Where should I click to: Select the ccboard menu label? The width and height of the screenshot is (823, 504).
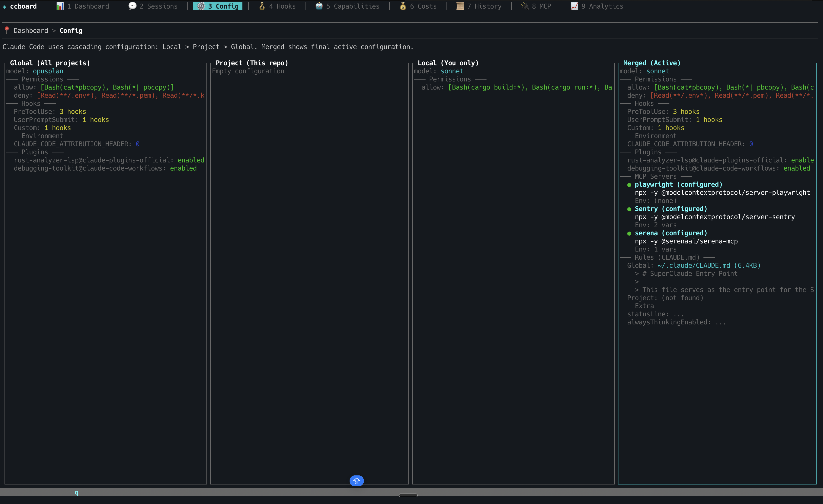tap(23, 6)
